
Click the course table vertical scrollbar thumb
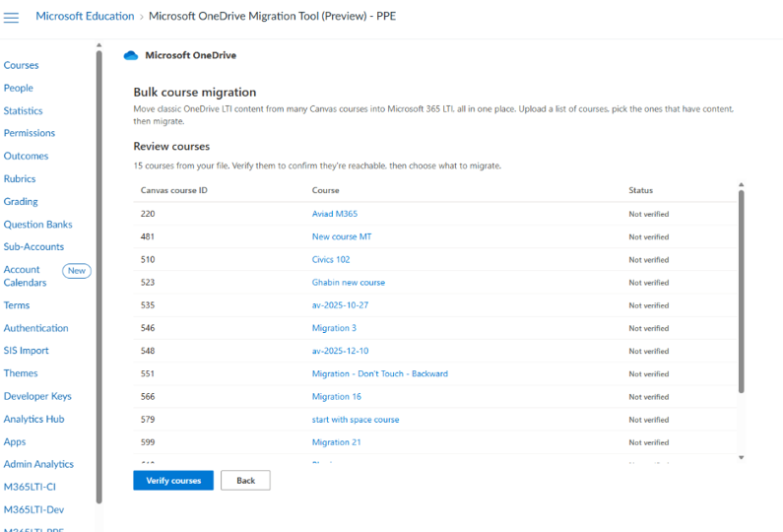[741, 292]
